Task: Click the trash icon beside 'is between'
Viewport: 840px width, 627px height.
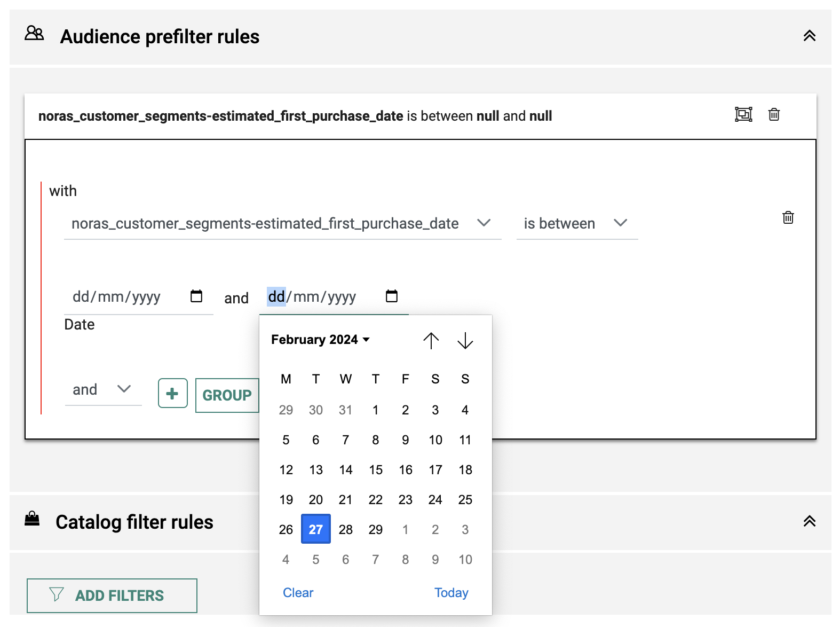Action: [788, 217]
